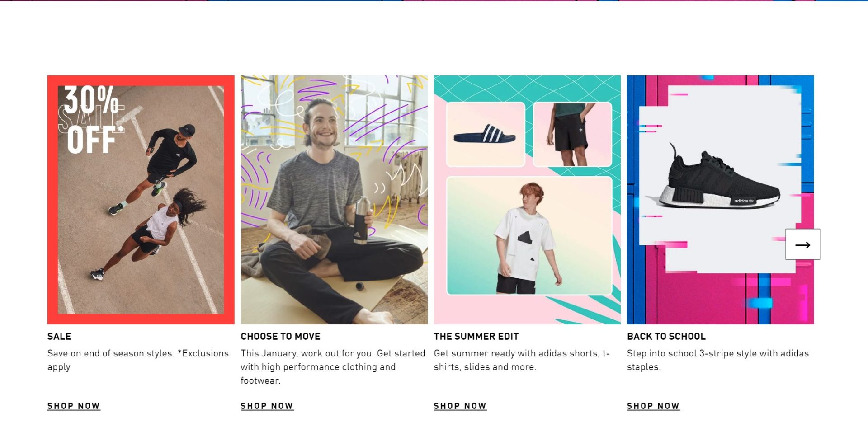Click the SALE heading
868x436 pixels.
(59, 337)
